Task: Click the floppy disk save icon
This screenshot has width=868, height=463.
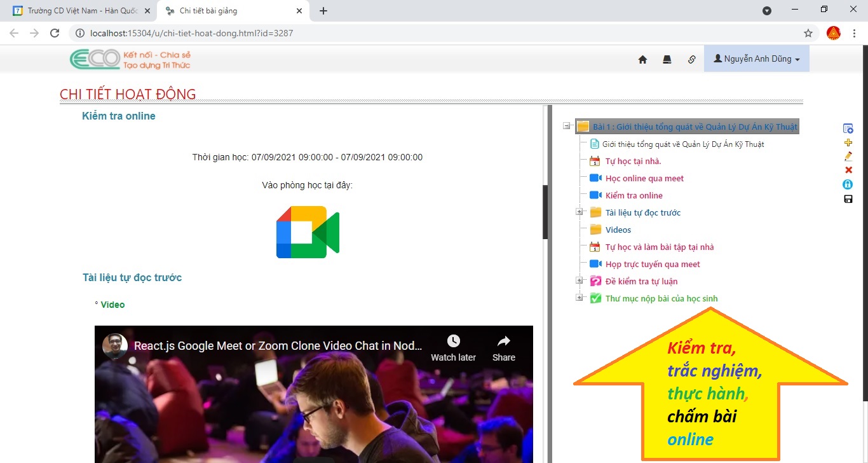Action: pyautogui.click(x=848, y=199)
